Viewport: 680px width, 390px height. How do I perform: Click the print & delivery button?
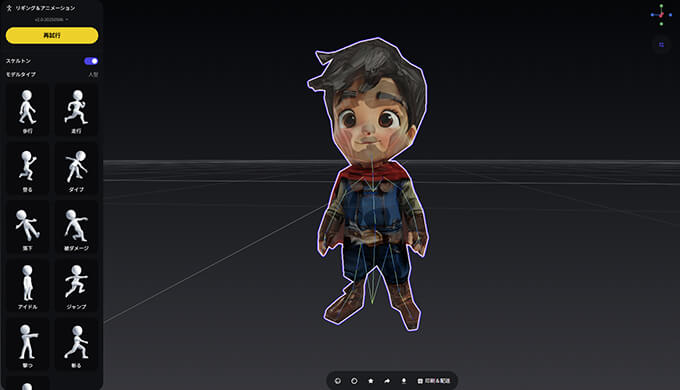[x=434, y=381]
